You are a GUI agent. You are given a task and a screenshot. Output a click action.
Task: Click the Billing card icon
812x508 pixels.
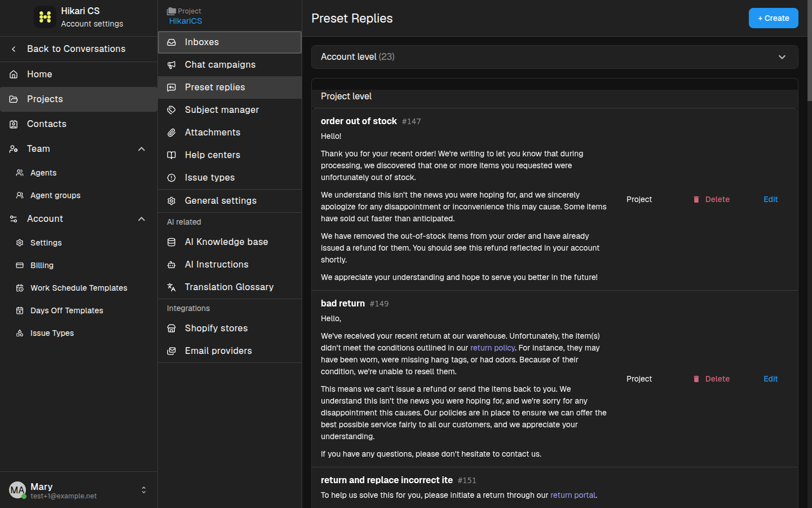pos(20,265)
